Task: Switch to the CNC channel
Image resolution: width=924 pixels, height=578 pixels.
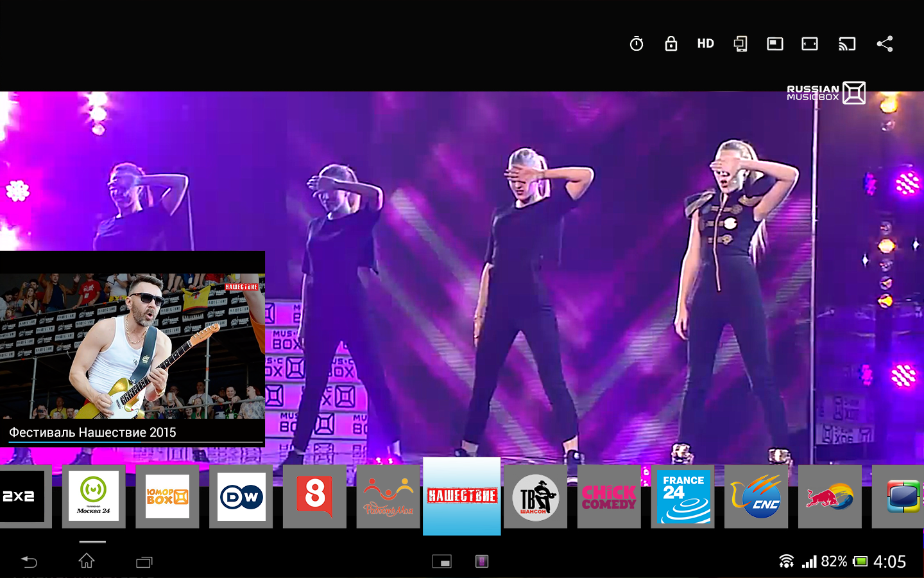Action: point(756,496)
